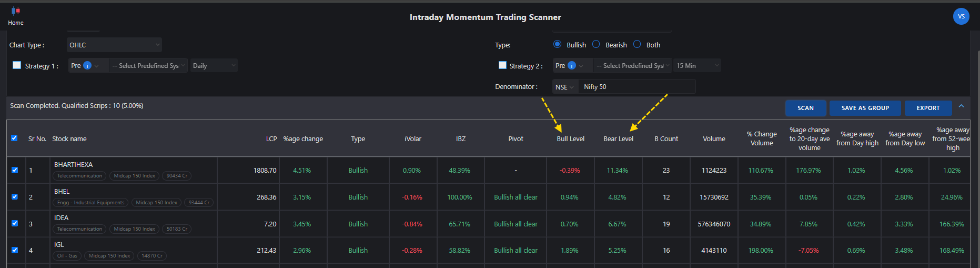This screenshot has height=268, width=980.
Task: Click Engg - Industrial Equipments tag
Action: 90,203
